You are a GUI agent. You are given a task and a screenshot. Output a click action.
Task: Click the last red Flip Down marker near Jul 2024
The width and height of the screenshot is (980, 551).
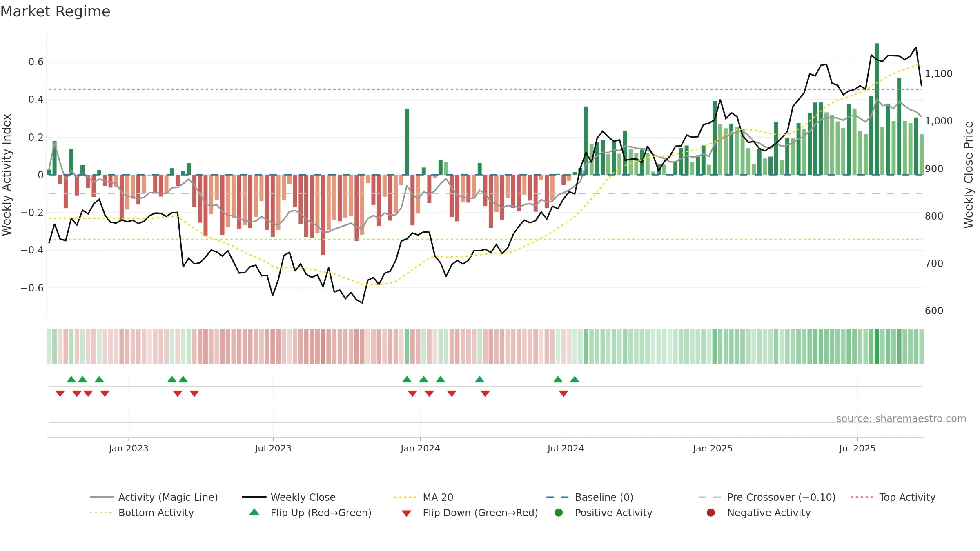tap(563, 393)
